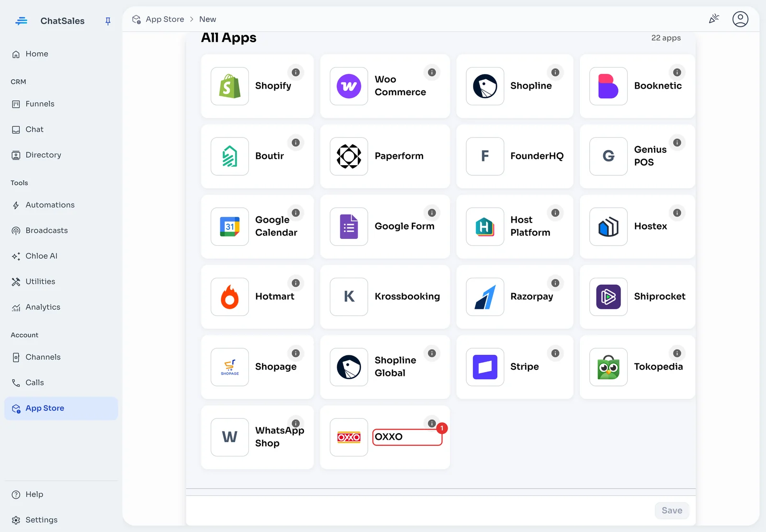
Task: Choose the WhatsApp Shop app card
Action: coord(258,437)
